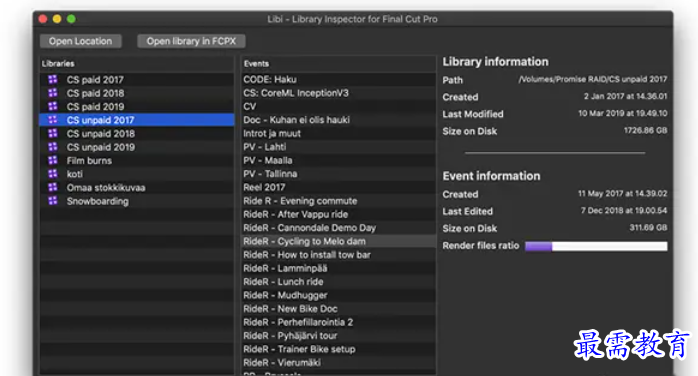Select the CS unpaid 2019 library name
The height and width of the screenshot is (376, 698).
101,147
